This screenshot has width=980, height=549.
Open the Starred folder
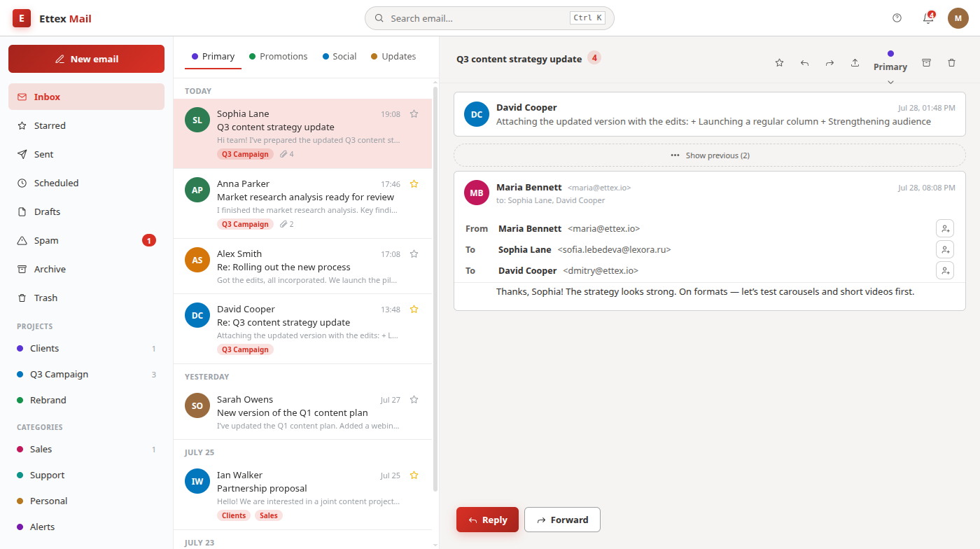click(x=86, y=125)
